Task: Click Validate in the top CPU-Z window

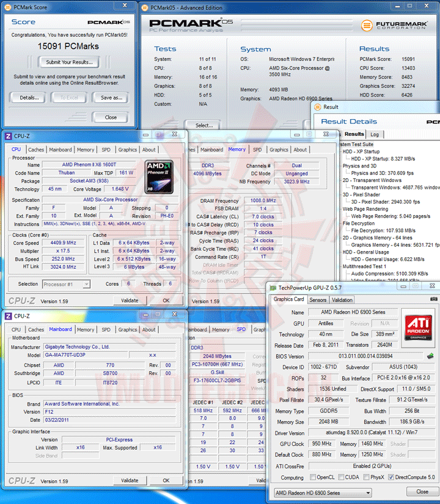Action: click(130, 301)
